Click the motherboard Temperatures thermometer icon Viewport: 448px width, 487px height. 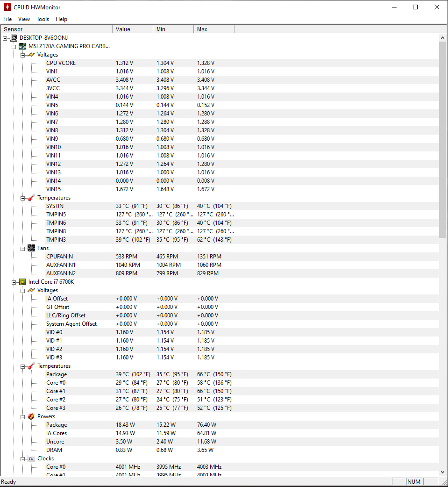[x=31, y=198]
